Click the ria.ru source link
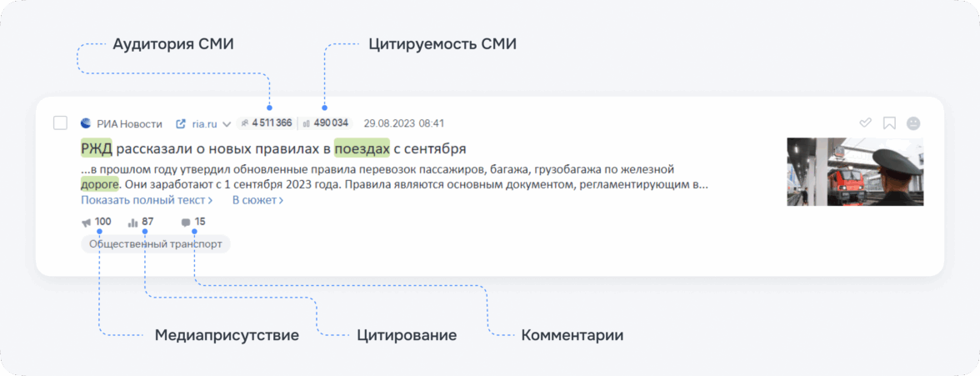Image resolution: width=980 pixels, height=376 pixels. (204, 124)
